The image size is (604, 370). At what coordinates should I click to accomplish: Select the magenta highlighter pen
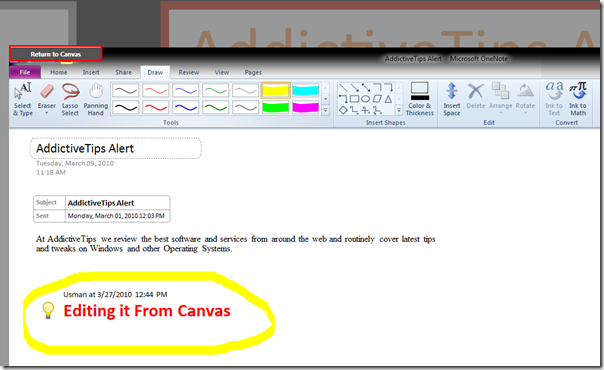[x=305, y=107]
